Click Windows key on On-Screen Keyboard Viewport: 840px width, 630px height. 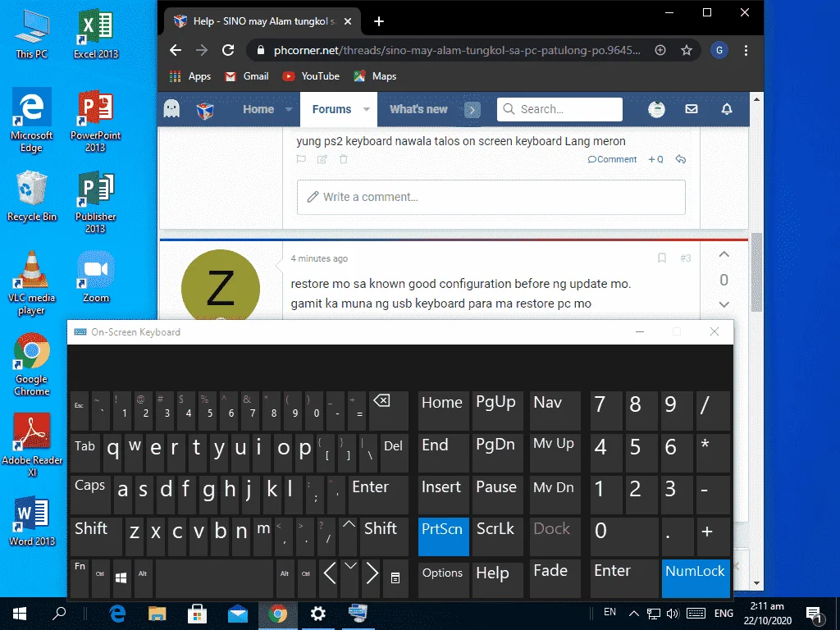121,578
